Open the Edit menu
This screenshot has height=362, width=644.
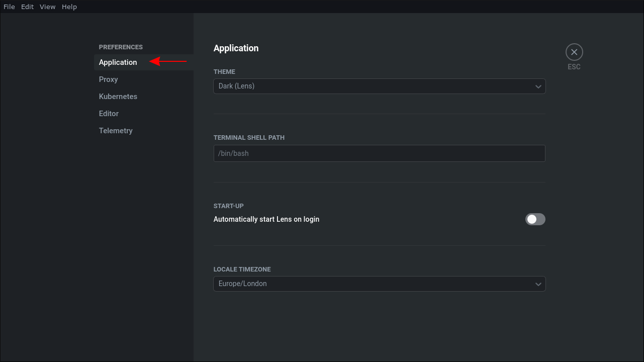27,7
